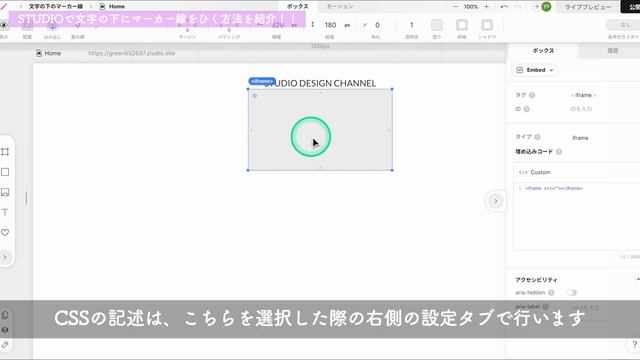Toggle the aria-hidden switch
The height and width of the screenshot is (360, 640).
tap(571, 293)
